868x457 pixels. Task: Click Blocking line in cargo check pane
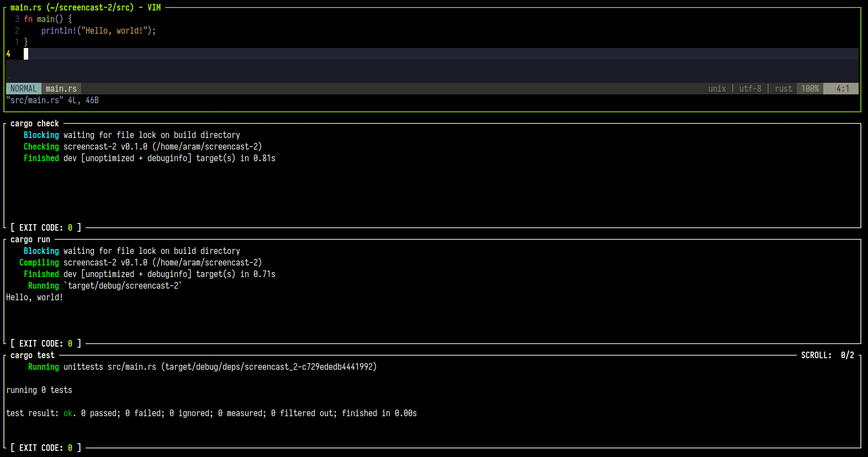pyautogui.click(x=132, y=135)
